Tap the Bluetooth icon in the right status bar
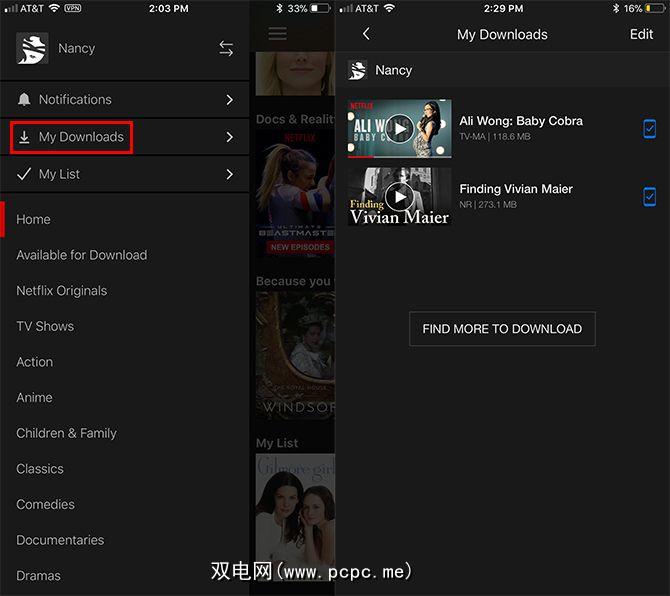Image resolution: width=670 pixels, height=596 pixels. point(616,8)
